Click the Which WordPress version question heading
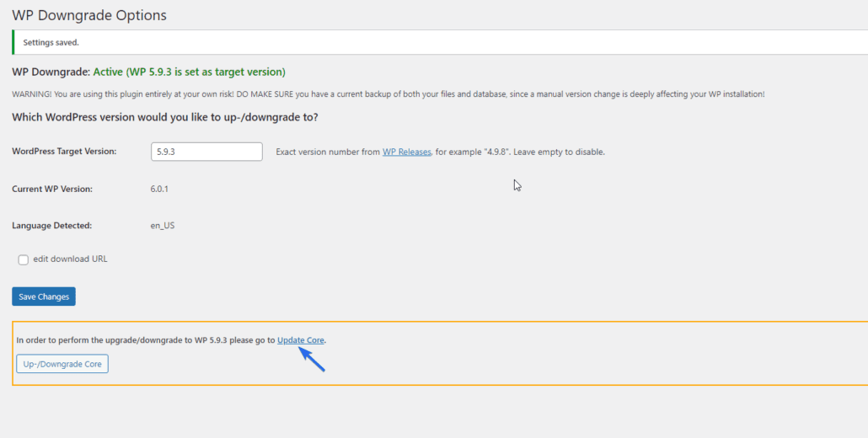Screen dimensions: 868x438 tap(165, 117)
